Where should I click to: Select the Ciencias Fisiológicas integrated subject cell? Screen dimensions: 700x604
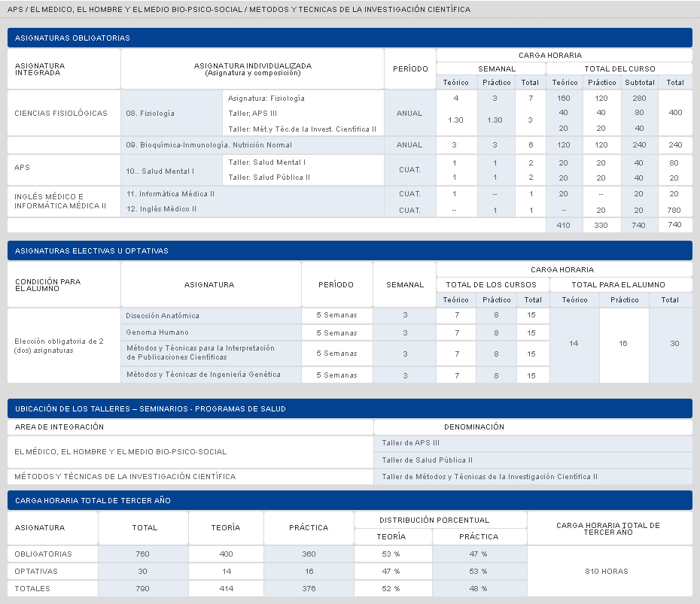(x=64, y=114)
